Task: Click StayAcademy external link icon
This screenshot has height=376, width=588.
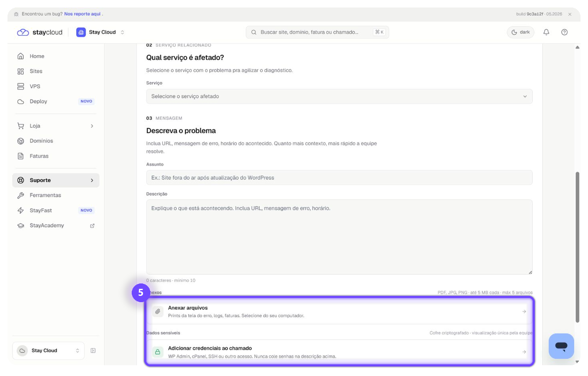Action: pyautogui.click(x=92, y=226)
